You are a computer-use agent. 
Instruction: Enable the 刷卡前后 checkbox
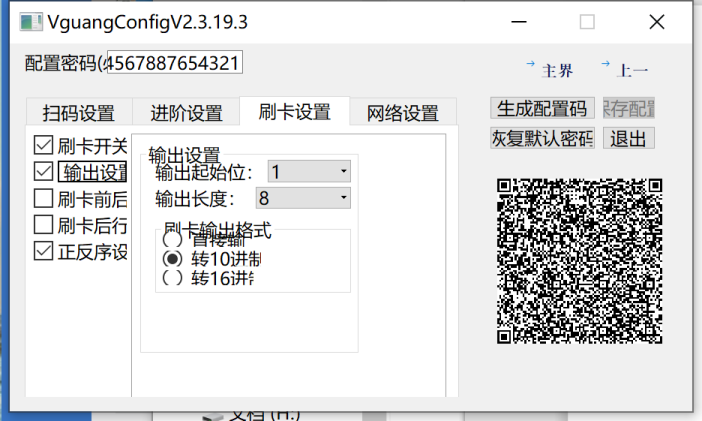pyautogui.click(x=43, y=198)
